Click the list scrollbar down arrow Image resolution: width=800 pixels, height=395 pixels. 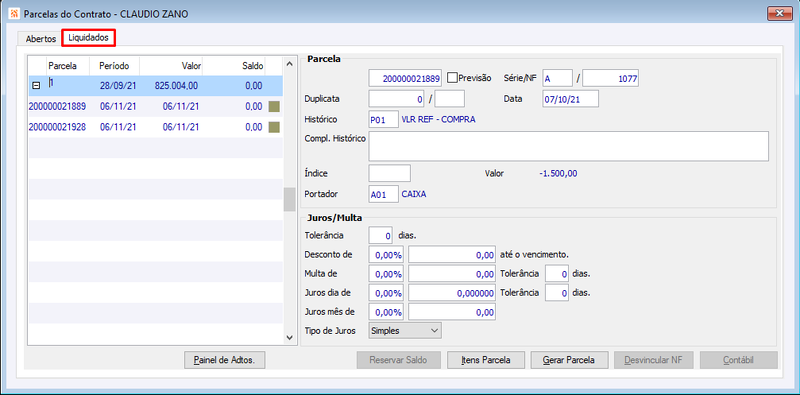pyautogui.click(x=289, y=337)
